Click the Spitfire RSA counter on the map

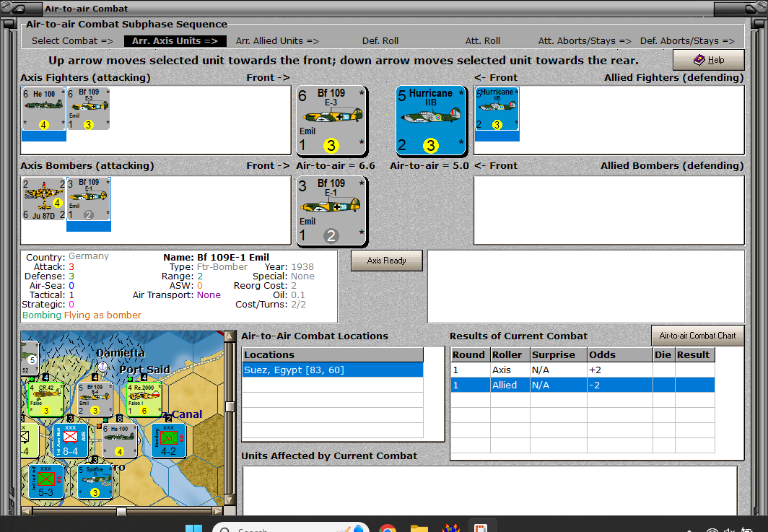pyautogui.click(x=95, y=481)
